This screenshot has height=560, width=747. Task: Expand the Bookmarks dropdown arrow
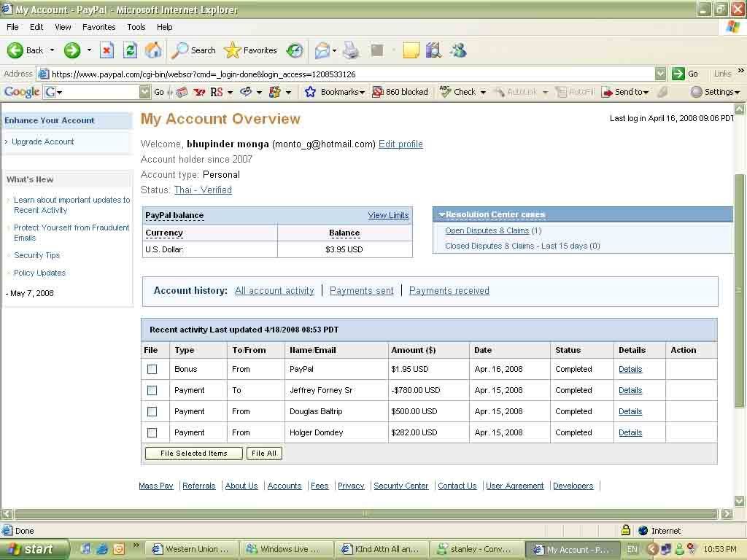(363, 93)
